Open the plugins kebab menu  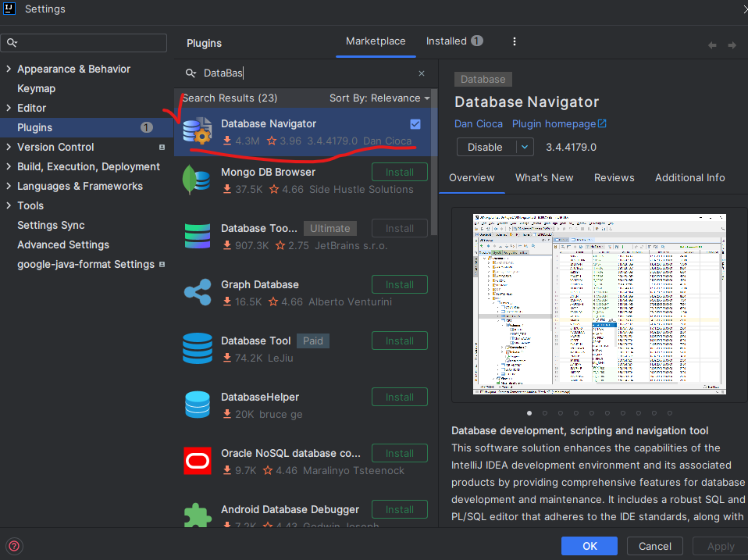coord(514,41)
